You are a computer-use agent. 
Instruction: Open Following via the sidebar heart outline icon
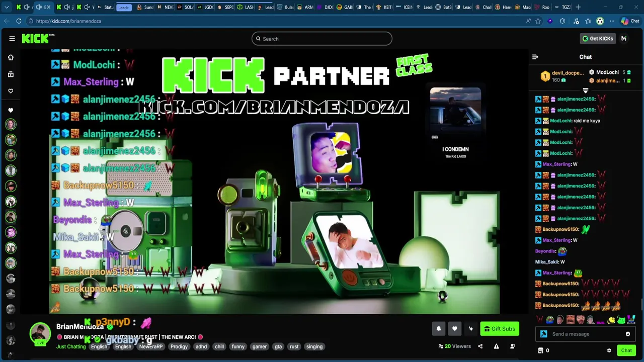pyautogui.click(x=11, y=91)
